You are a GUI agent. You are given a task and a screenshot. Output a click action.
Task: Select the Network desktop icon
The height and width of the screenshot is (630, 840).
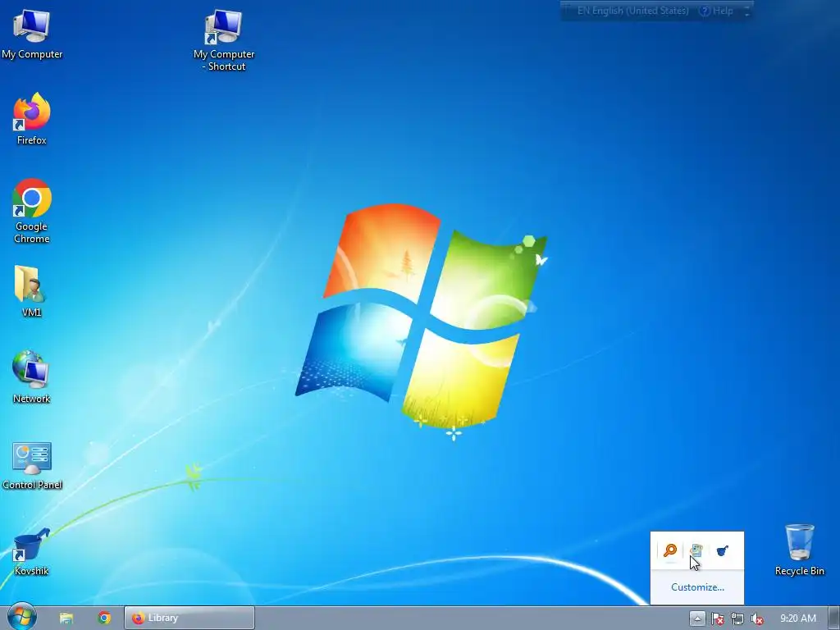point(32,377)
